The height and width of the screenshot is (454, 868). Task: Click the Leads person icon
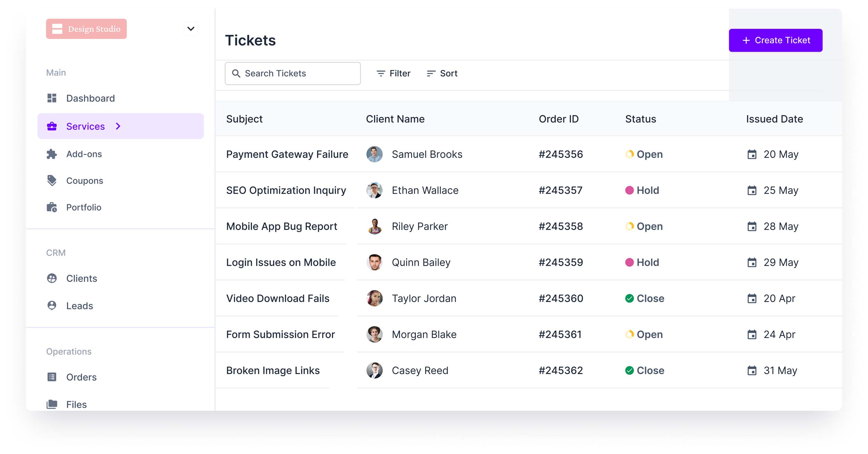coord(52,306)
